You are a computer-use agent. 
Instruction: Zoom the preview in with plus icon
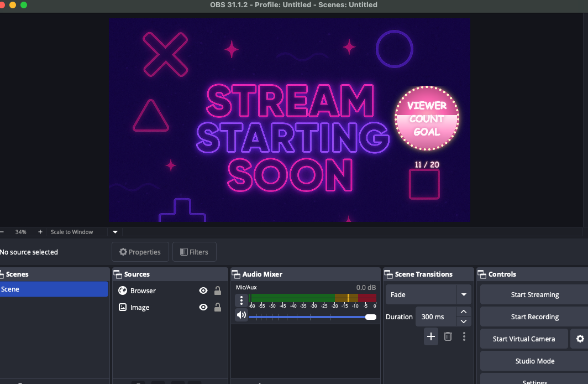coord(39,232)
